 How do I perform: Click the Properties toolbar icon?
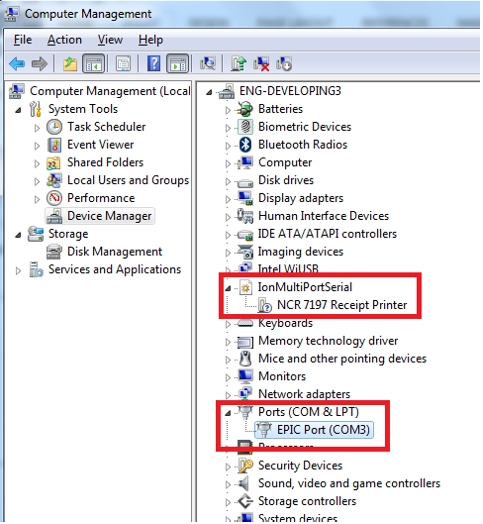(123, 63)
